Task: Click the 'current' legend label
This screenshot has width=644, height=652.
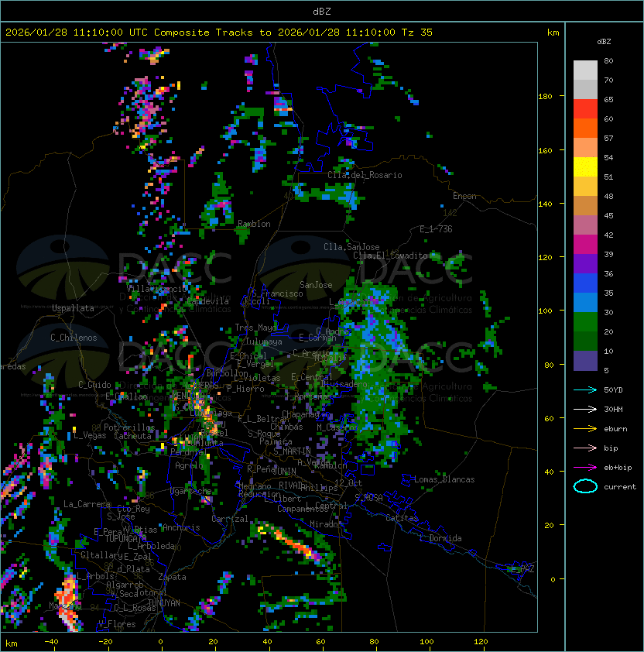Action: pos(620,486)
